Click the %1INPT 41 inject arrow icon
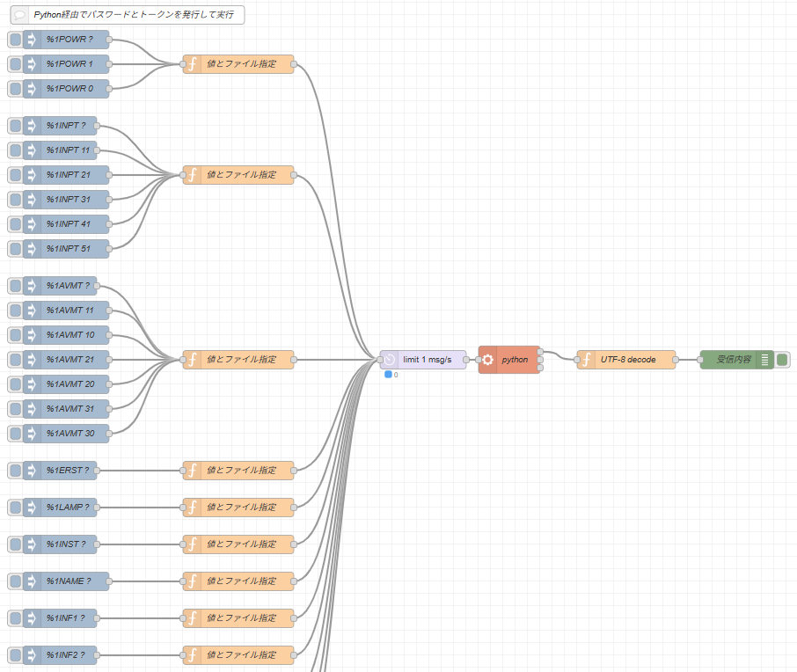The image size is (797, 672). tap(32, 224)
